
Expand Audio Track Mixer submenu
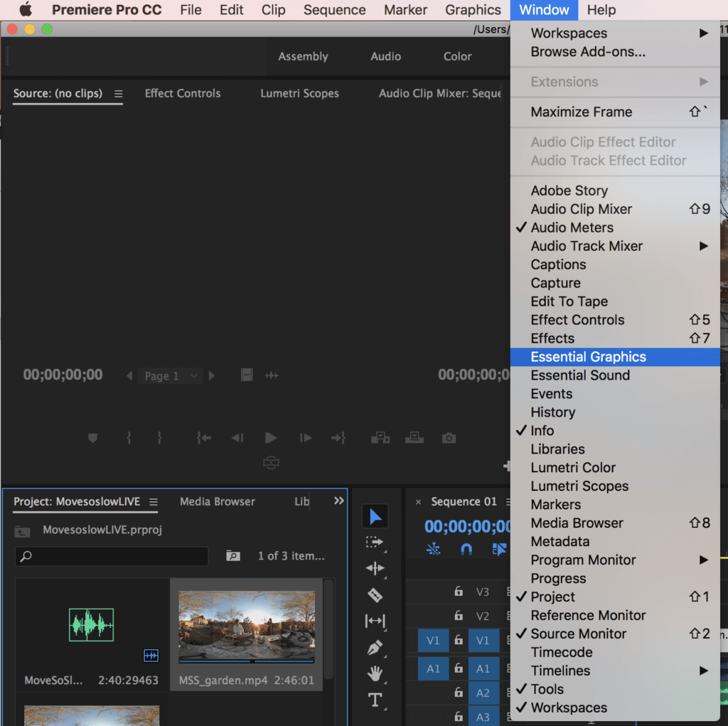click(x=615, y=246)
